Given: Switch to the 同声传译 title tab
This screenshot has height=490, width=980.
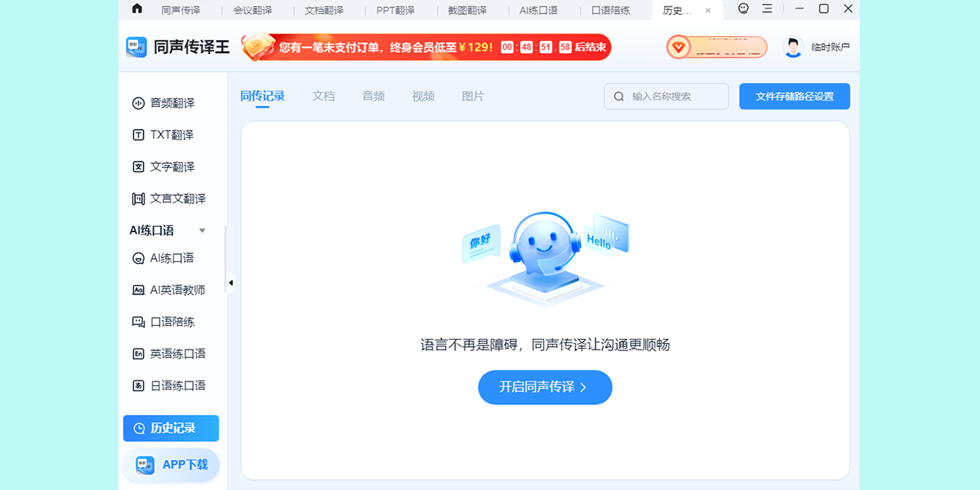Looking at the screenshot, I should coord(181,10).
